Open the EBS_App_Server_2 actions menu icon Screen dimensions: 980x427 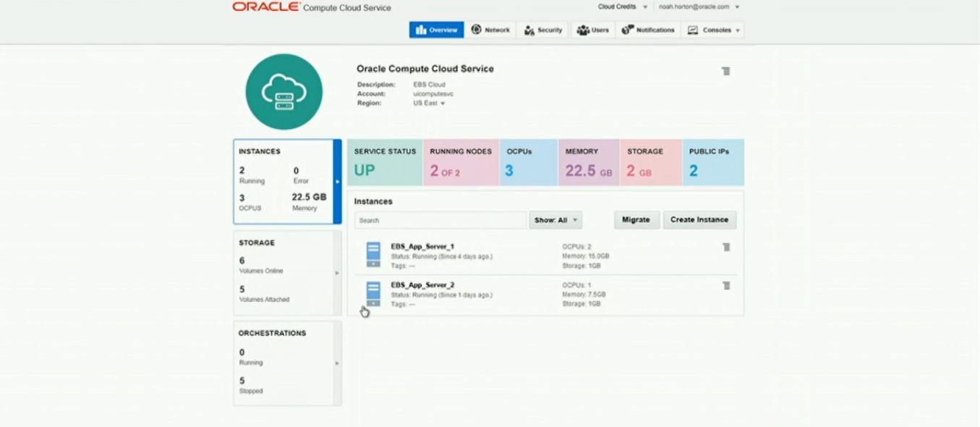pos(726,285)
